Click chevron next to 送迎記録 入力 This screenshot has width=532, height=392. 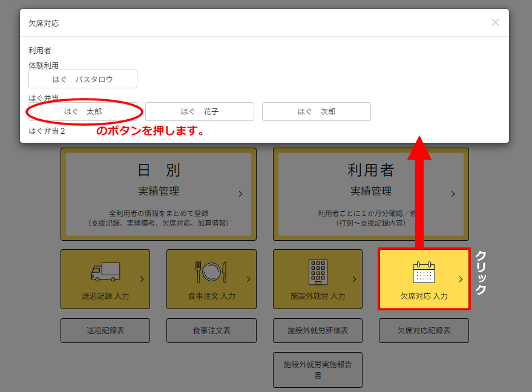142,279
